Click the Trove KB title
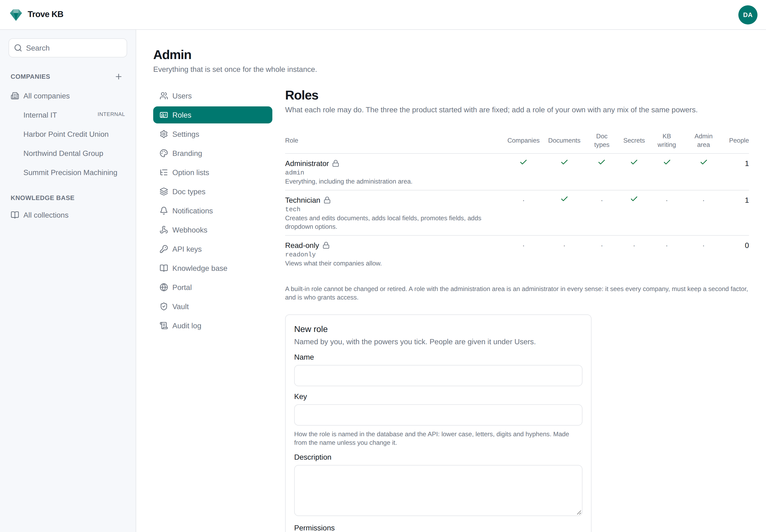The width and height of the screenshot is (766, 532). point(45,14)
